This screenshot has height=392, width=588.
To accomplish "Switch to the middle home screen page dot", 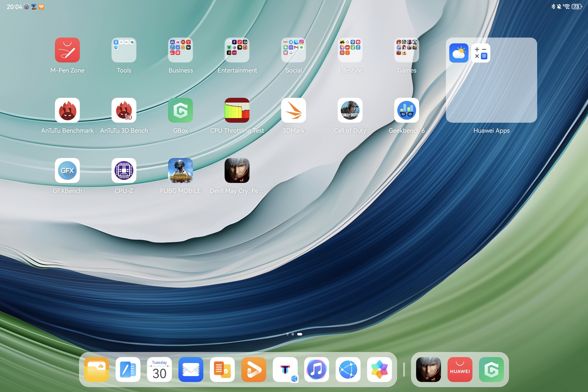I will (x=293, y=334).
